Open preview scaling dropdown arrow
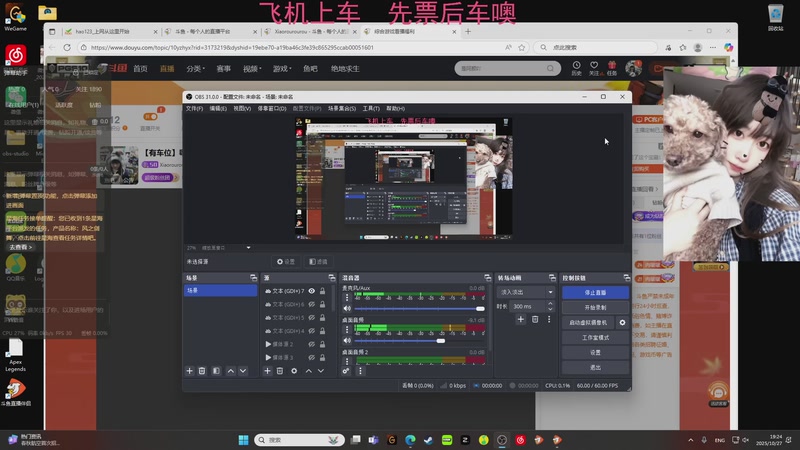The height and width of the screenshot is (450, 800). (x=248, y=247)
